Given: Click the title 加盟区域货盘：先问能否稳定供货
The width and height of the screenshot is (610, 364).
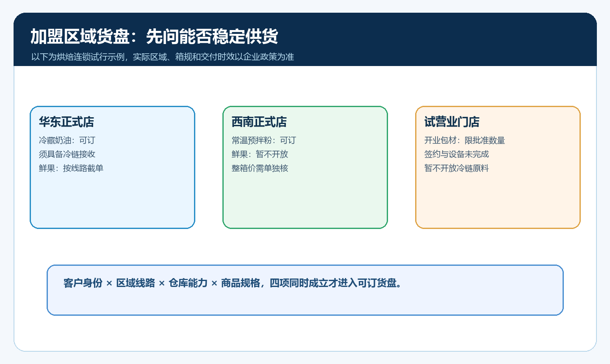Looking at the screenshot, I should tap(154, 37).
